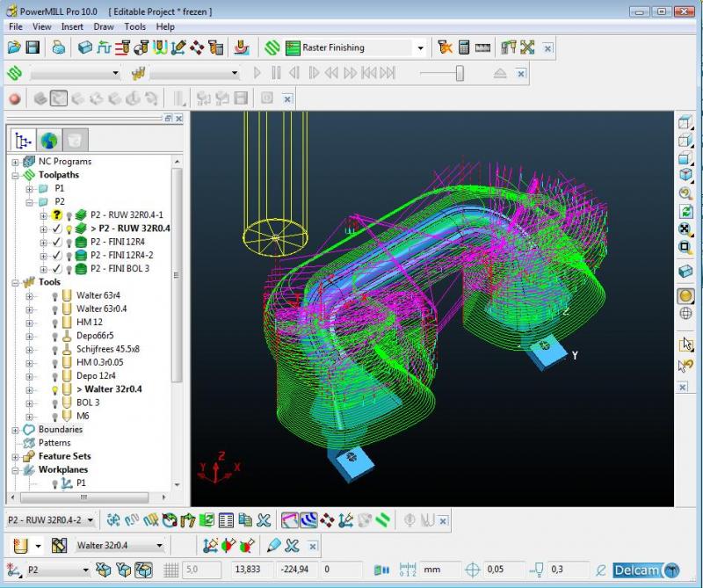Open active toolpath P2 - RUW 32R0.4-2 dropdown
Image resolution: width=703 pixels, height=588 pixels.
[91, 520]
